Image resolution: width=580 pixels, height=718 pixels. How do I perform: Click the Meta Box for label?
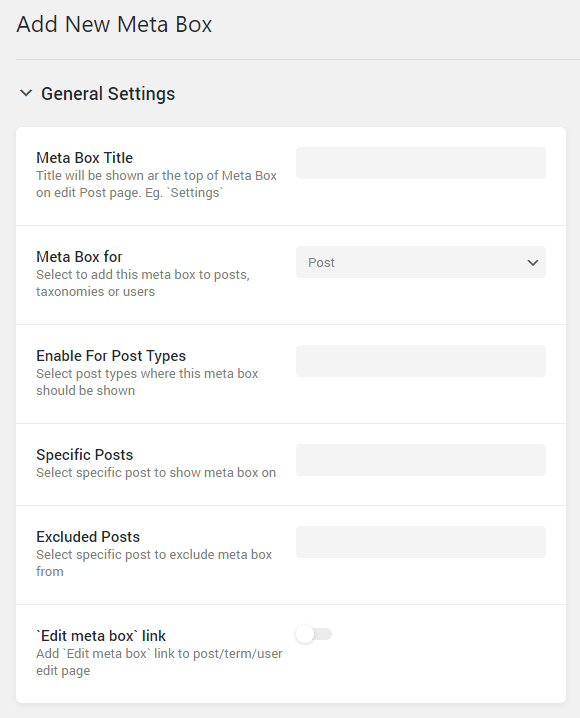pos(79,256)
